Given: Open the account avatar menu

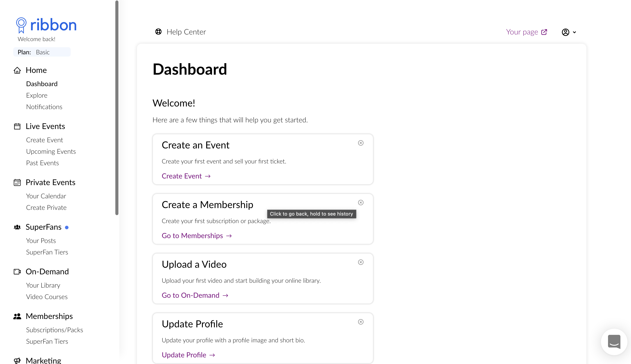Looking at the screenshot, I should pos(566,32).
